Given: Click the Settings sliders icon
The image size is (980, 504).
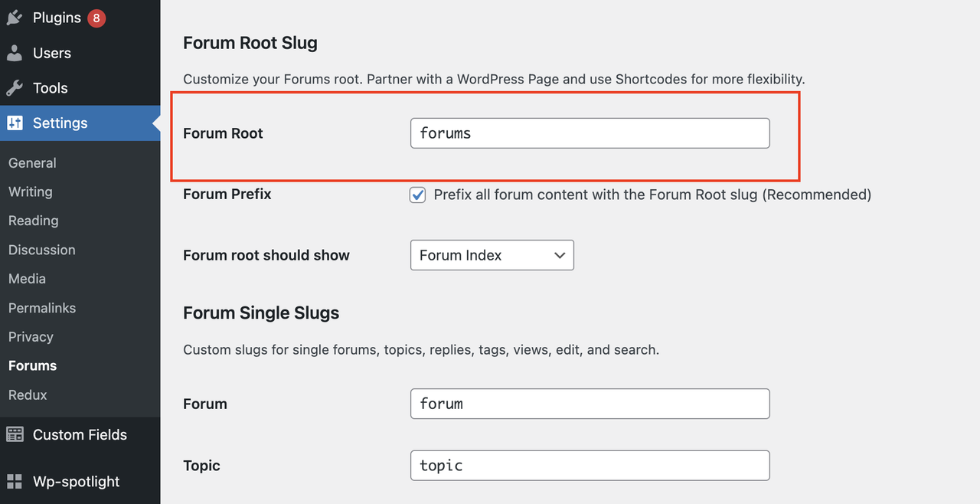Looking at the screenshot, I should click(x=15, y=123).
